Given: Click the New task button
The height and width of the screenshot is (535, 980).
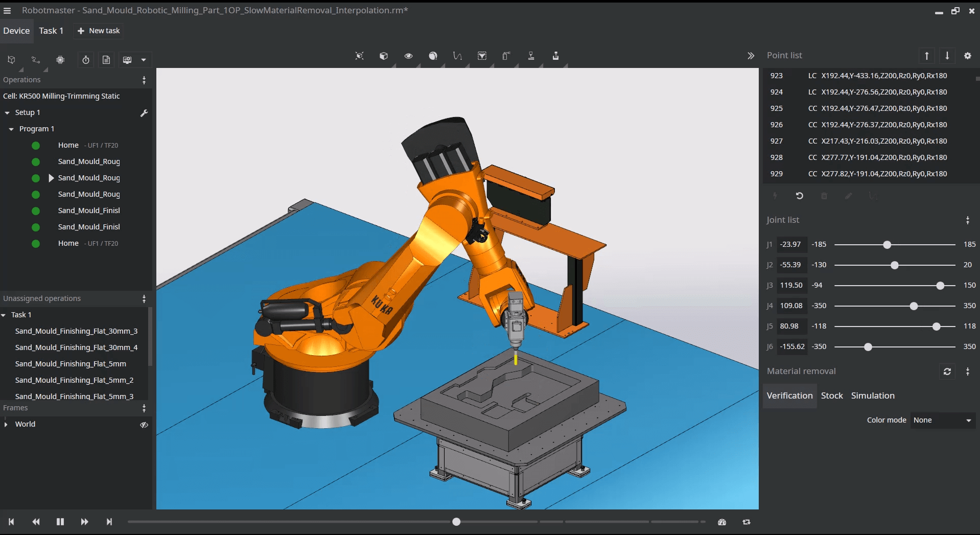Looking at the screenshot, I should tap(99, 31).
